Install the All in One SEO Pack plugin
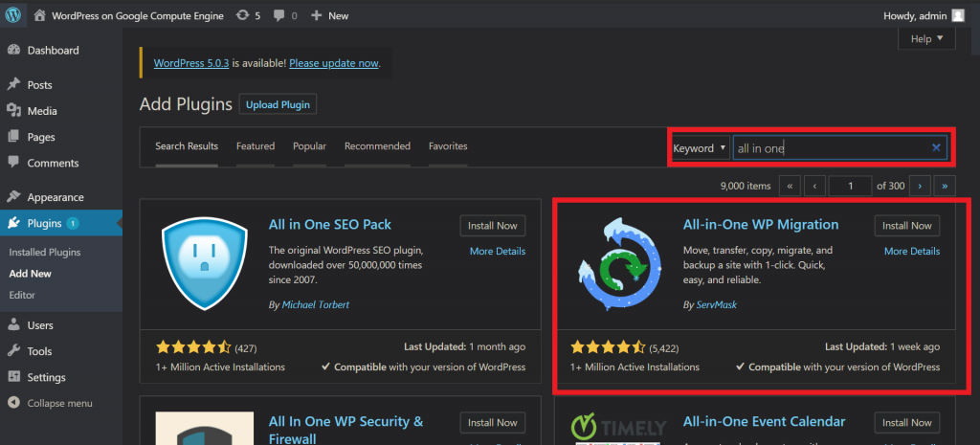The image size is (980, 445). point(493,226)
